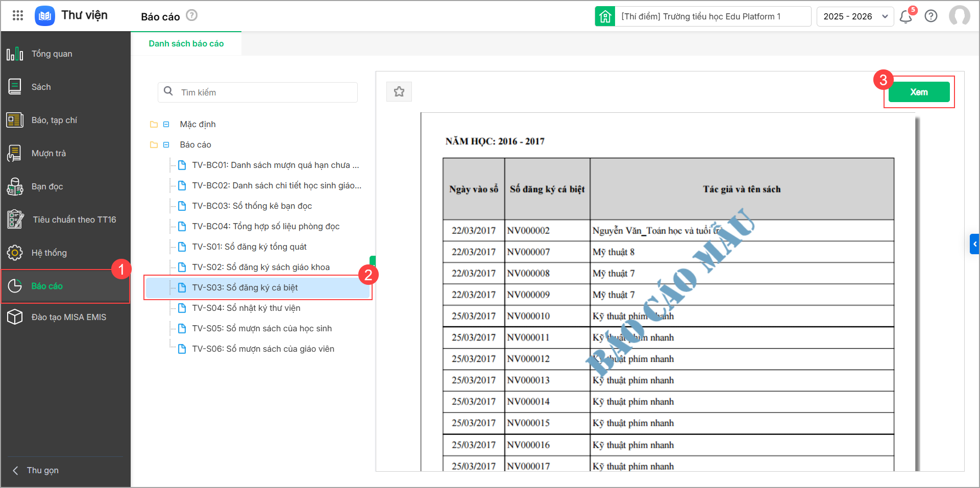Collapse the Báo cáo tree node

click(x=166, y=144)
